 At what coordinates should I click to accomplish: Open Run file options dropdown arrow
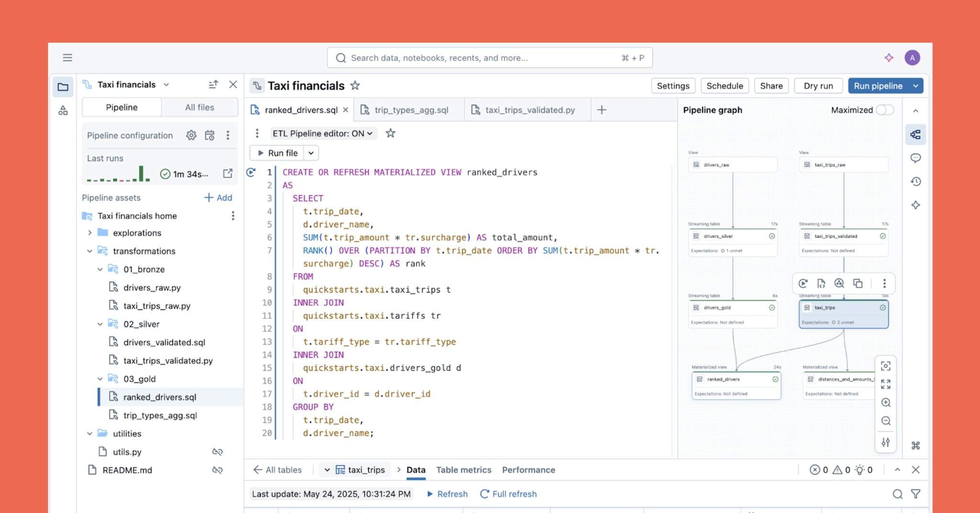[x=311, y=153]
